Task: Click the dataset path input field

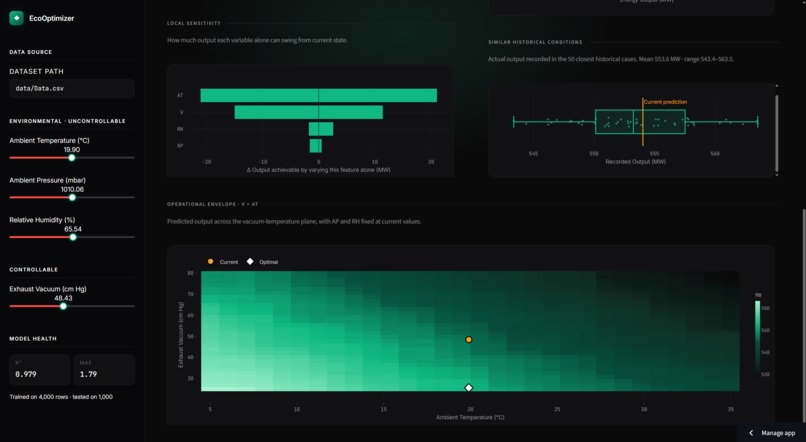Action: pos(72,88)
